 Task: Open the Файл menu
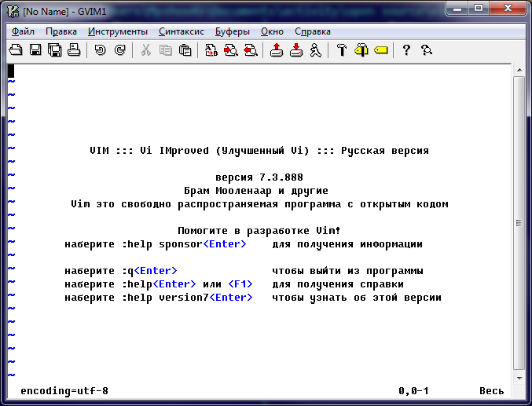tap(23, 31)
